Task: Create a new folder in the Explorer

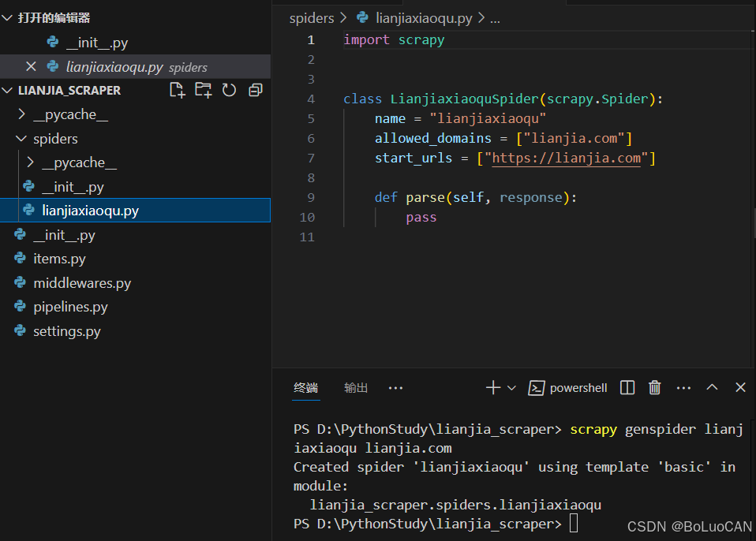Action: (x=204, y=90)
